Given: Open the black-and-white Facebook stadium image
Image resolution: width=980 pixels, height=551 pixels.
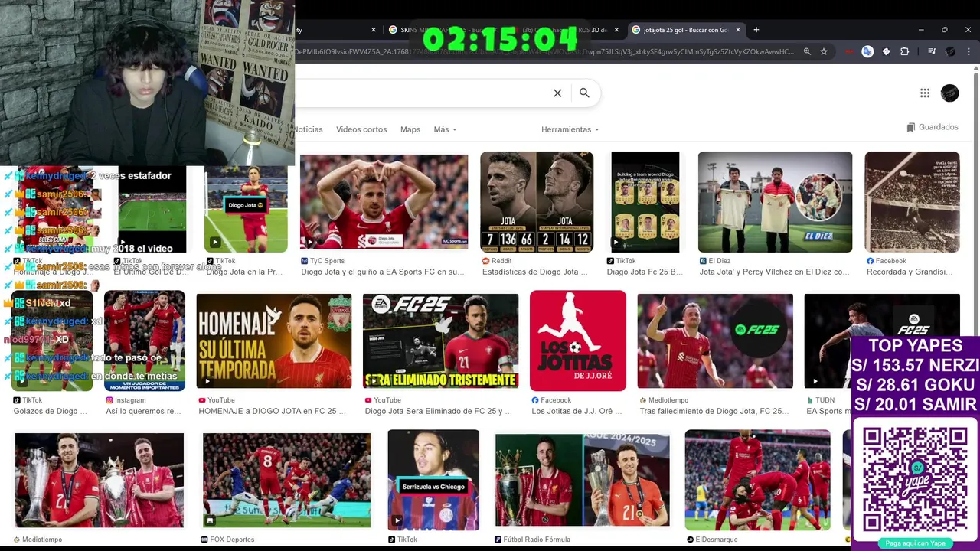Looking at the screenshot, I should [x=912, y=202].
